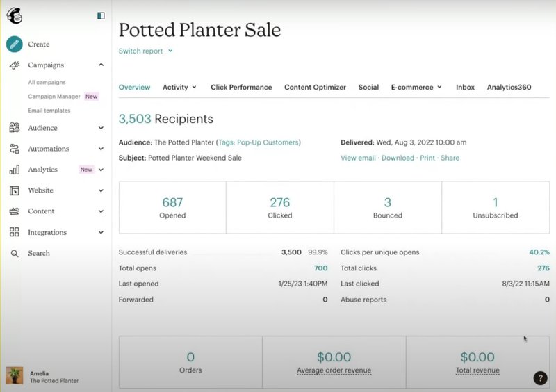Click Amelia's account avatar thumbnail

(15, 376)
